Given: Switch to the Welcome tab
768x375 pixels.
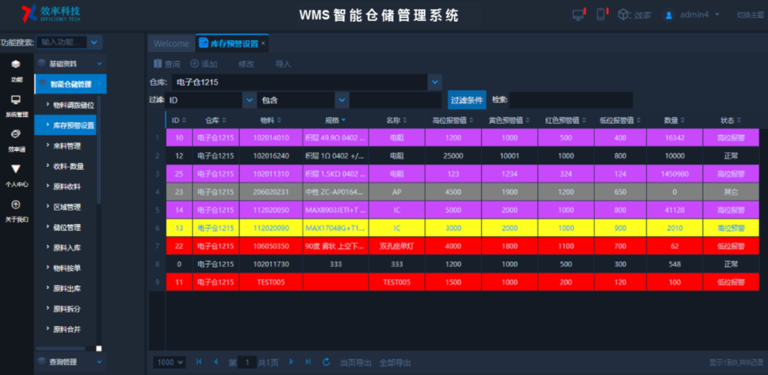Looking at the screenshot, I should coord(171,44).
